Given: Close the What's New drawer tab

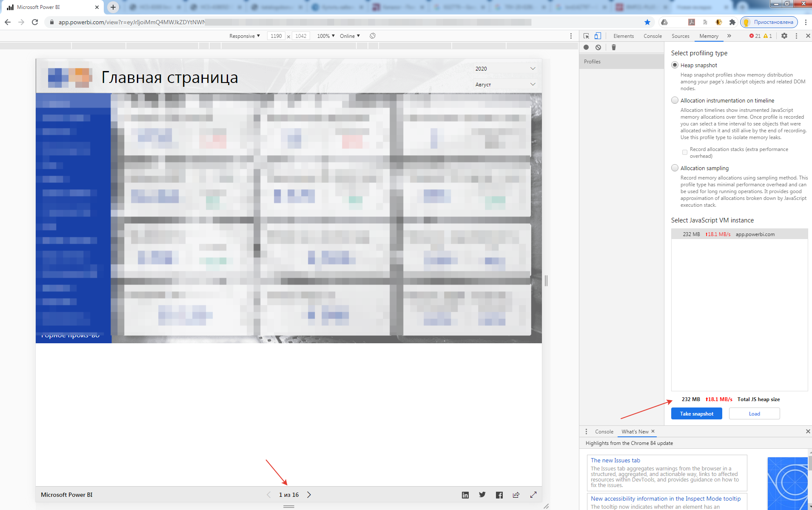Looking at the screenshot, I should coord(653,431).
